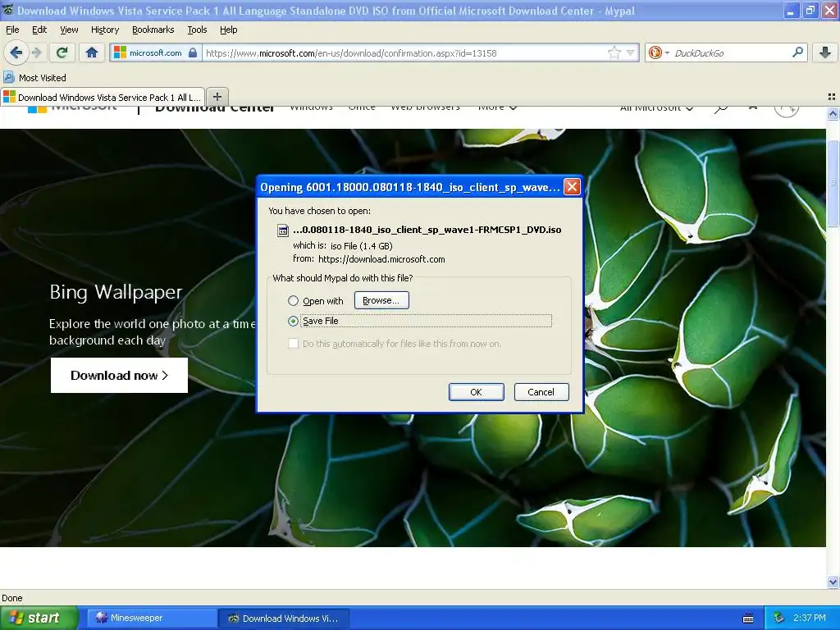Click the Bing Wallpaper heading
This screenshot has height=630, width=840.
tap(116, 292)
